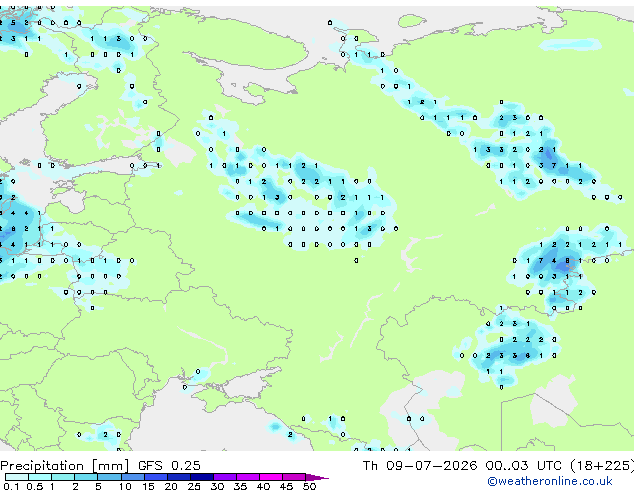Click the 1–2 mm legend swatch
The width and height of the screenshot is (634, 490).
coord(63,477)
